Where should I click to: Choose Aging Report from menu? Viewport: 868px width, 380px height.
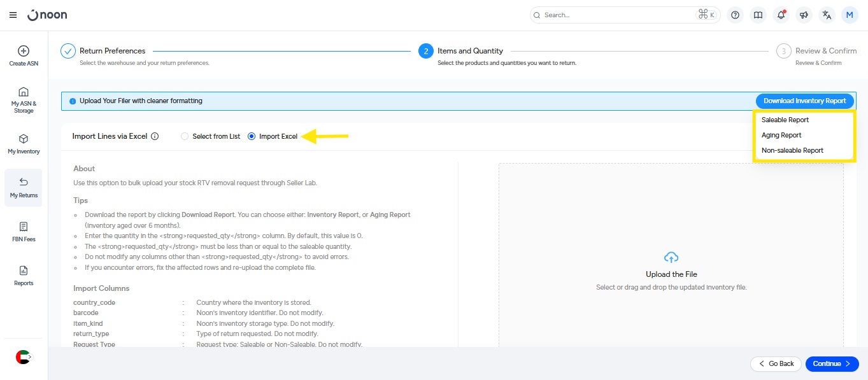point(781,135)
